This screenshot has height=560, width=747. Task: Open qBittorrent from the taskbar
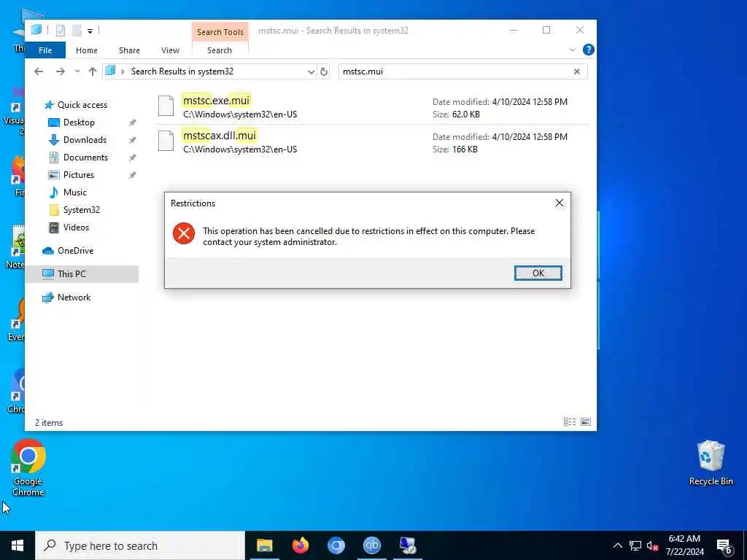371,545
